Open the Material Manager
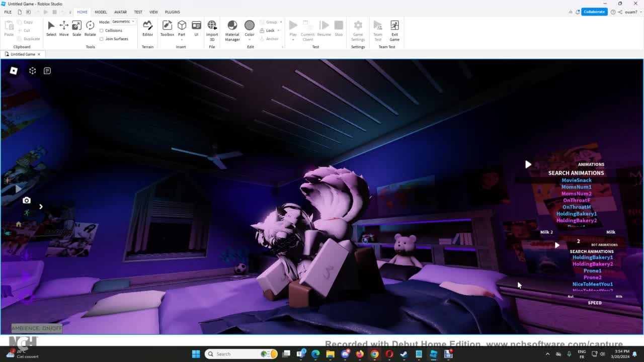The height and width of the screenshot is (362, 644). [232, 28]
